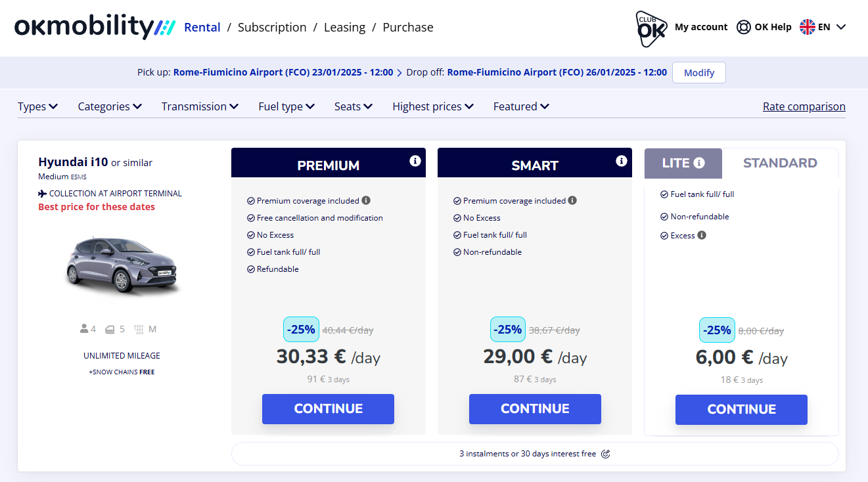Click the 29,00 € /day price
The width and height of the screenshot is (868, 482).
click(x=535, y=357)
